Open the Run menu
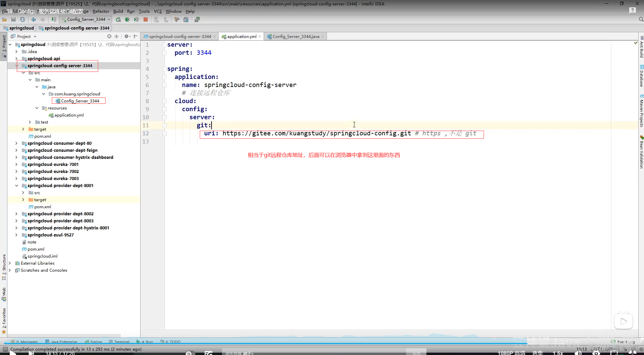This screenshot has height=355, width=644. [x=131, y=11]
